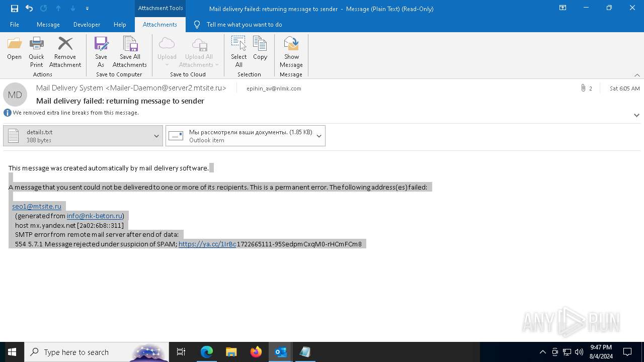Open the Outlook item attachment dropdown arrow
Screen dimensions: 644x362
(319, 136)
